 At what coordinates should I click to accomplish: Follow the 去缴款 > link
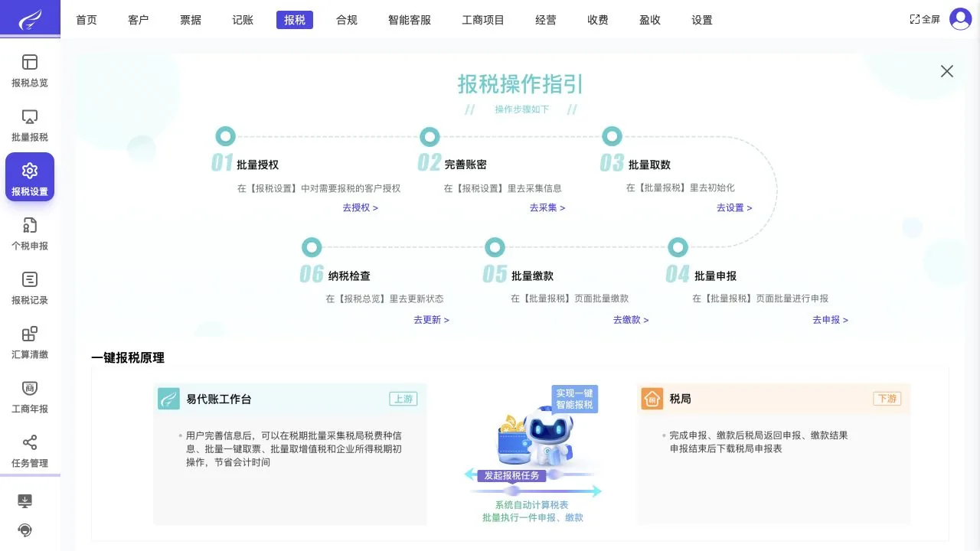tap(630, 320)
